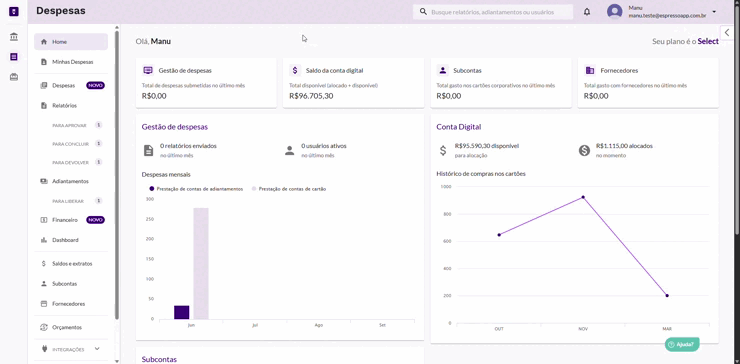The image size is (740, 364).
Task: Open the account dropdown arrow next to Manu
Action: click(x=714, y=12)
